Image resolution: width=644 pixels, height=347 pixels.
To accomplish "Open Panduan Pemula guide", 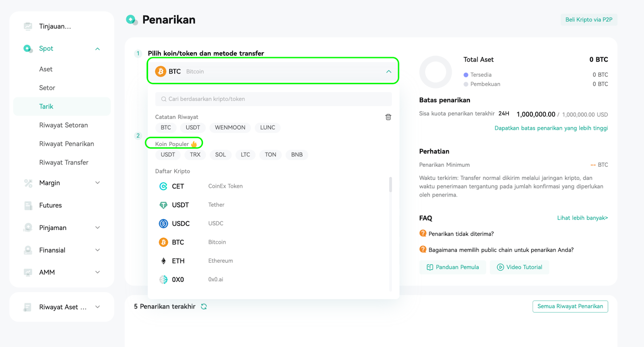I will [x=452, y=267].
